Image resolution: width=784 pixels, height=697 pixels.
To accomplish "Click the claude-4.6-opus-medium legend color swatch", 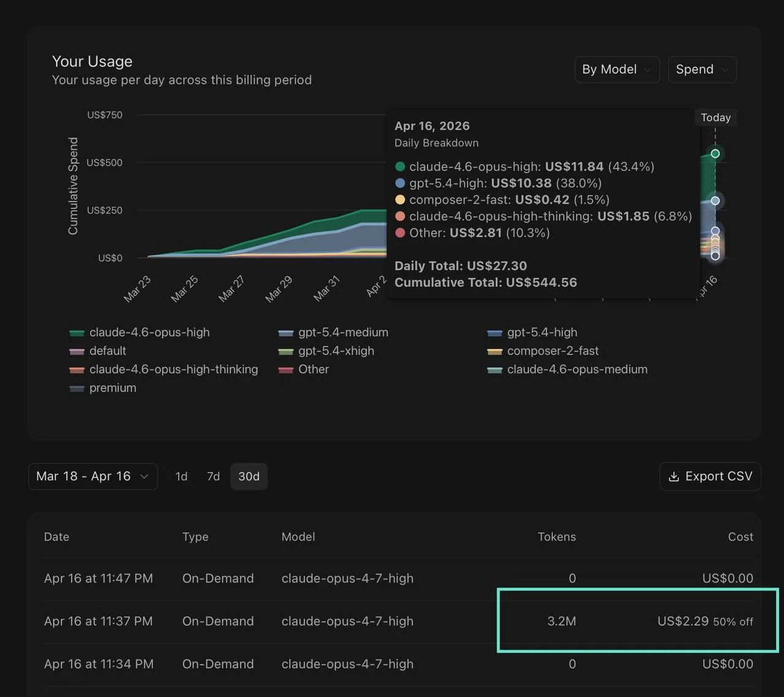I will (x=495, y=370).
